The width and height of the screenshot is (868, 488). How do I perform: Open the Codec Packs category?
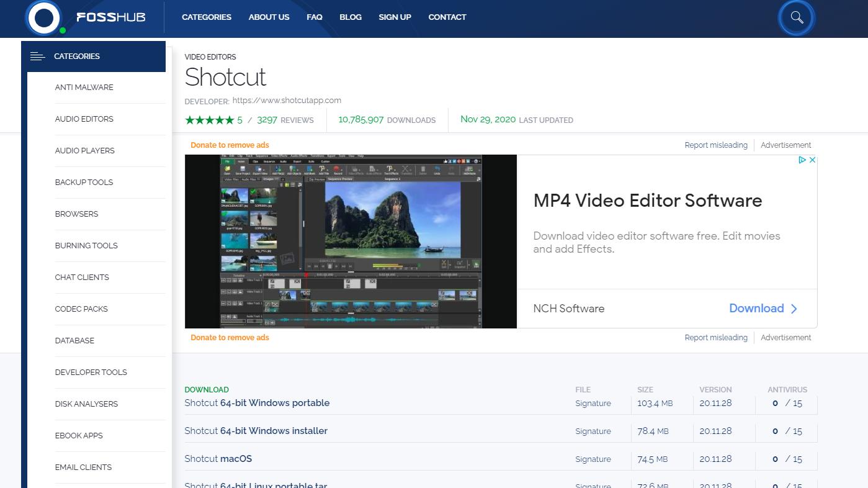tap(81, 309)
